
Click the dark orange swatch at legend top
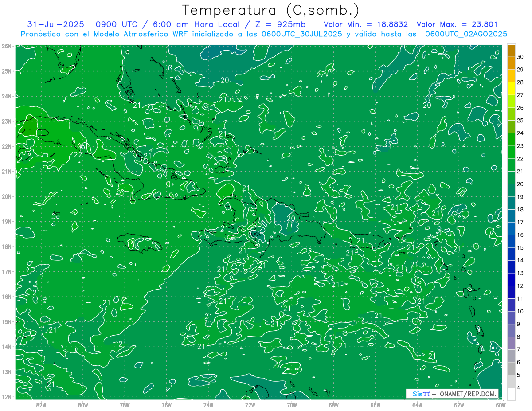(511, 51)
